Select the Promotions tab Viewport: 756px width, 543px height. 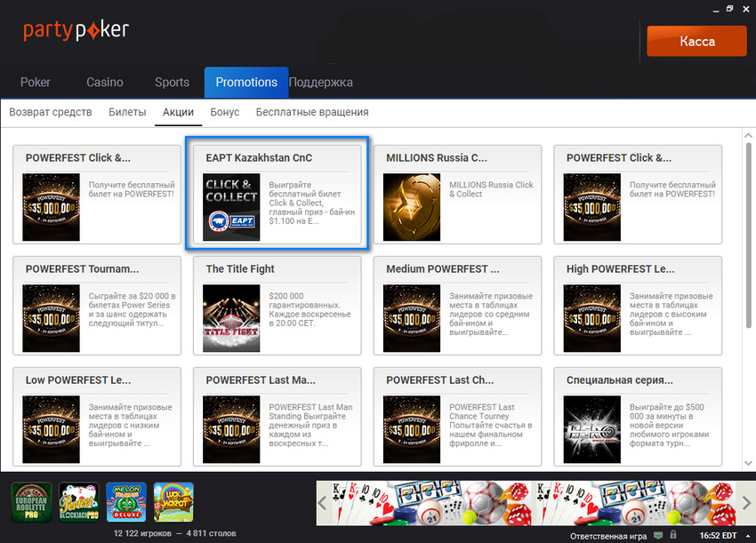[246, 83]
